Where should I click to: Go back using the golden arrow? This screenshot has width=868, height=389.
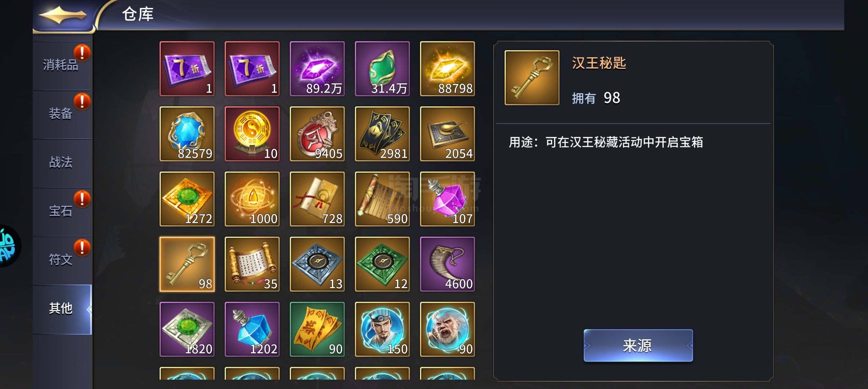(63, 15)
